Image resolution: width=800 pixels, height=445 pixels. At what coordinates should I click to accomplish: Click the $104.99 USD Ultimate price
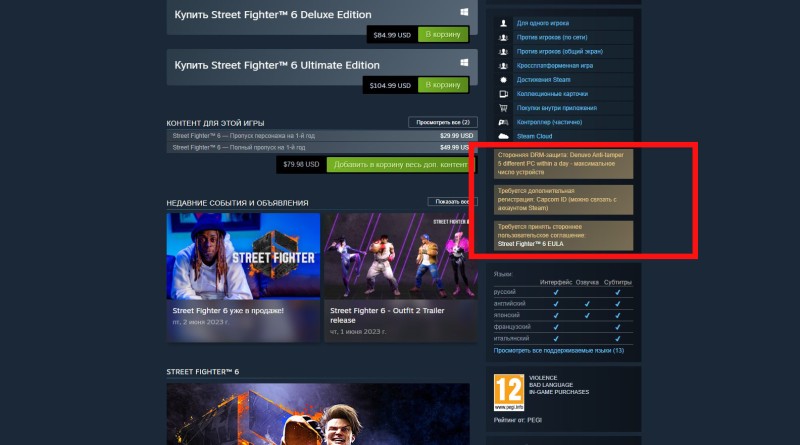click(x=390, y=85)
